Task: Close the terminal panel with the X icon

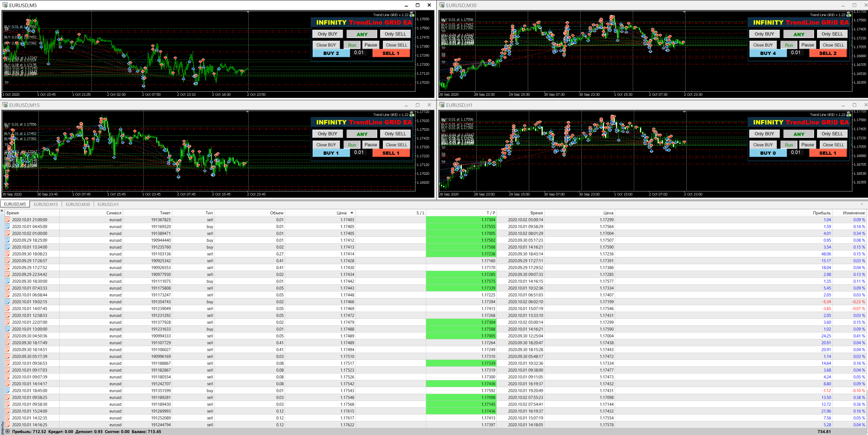Action: pos(2,211)
